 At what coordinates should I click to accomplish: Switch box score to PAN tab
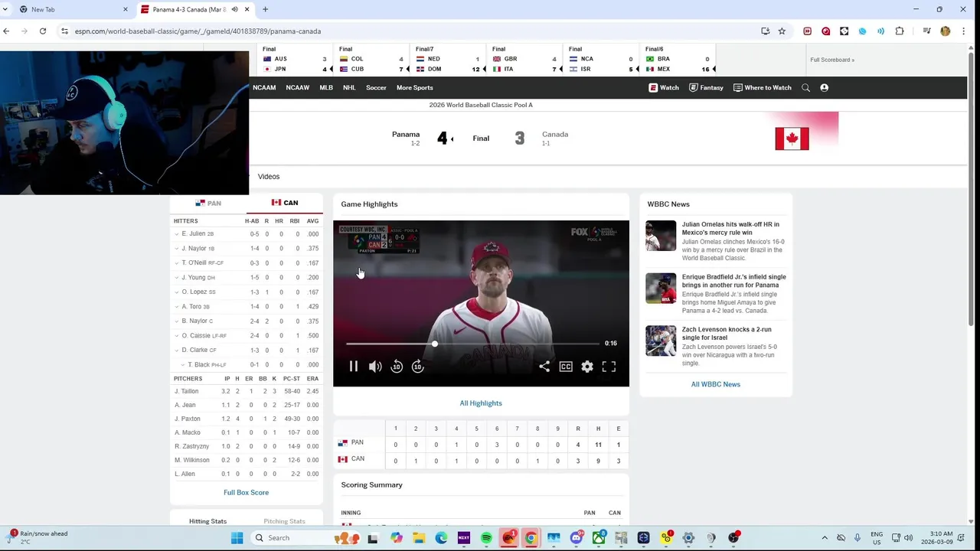coord(208,203)
